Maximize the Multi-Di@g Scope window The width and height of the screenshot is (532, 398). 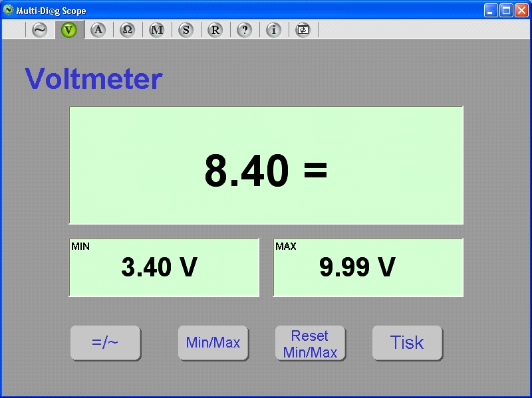coord(506,11)
